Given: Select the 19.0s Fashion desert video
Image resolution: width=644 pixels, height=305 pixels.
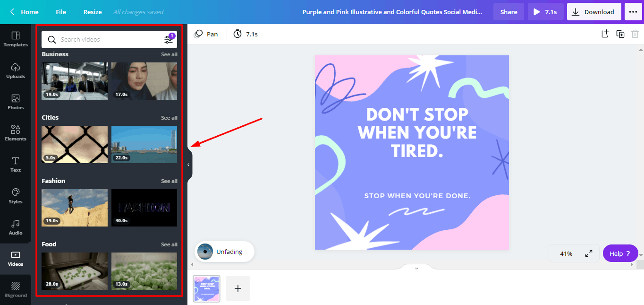Looking at the screenshot, I should (75, 208).
